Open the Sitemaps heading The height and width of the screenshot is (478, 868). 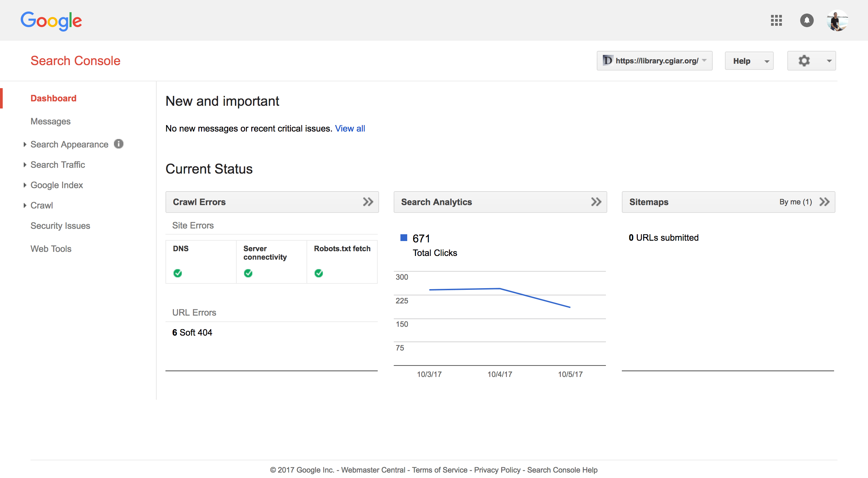649,202
